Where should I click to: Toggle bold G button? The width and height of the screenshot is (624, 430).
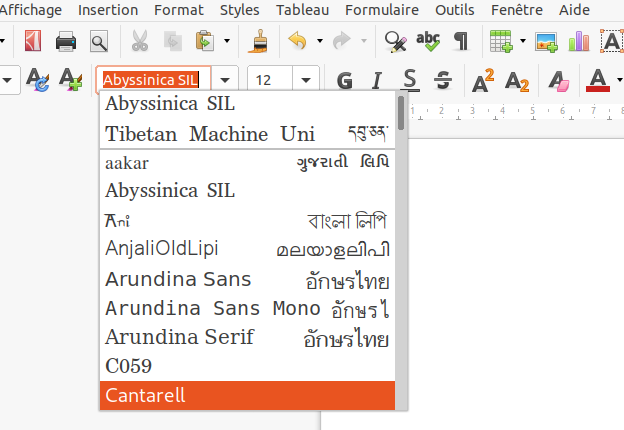(344, 80)
